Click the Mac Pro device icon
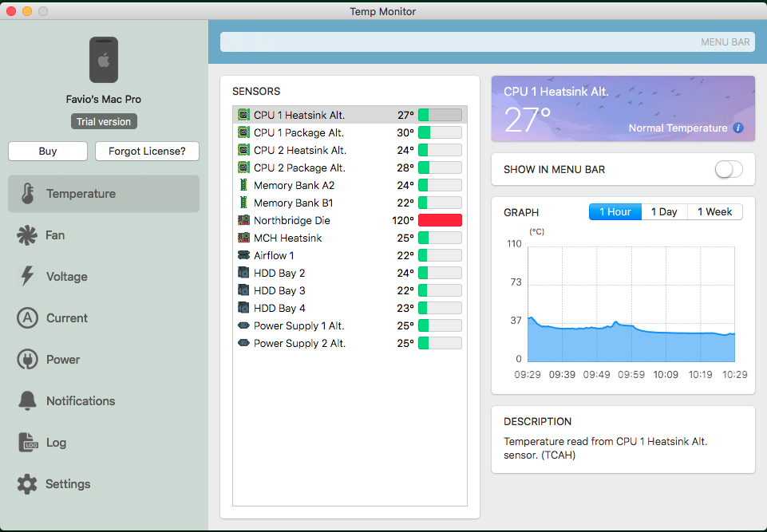 104,60
